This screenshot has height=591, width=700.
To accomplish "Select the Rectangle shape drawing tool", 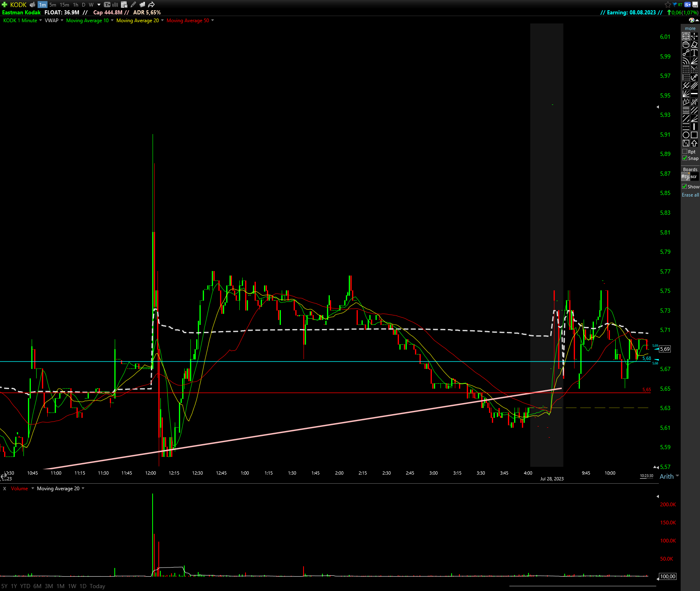I will point(694,135).
